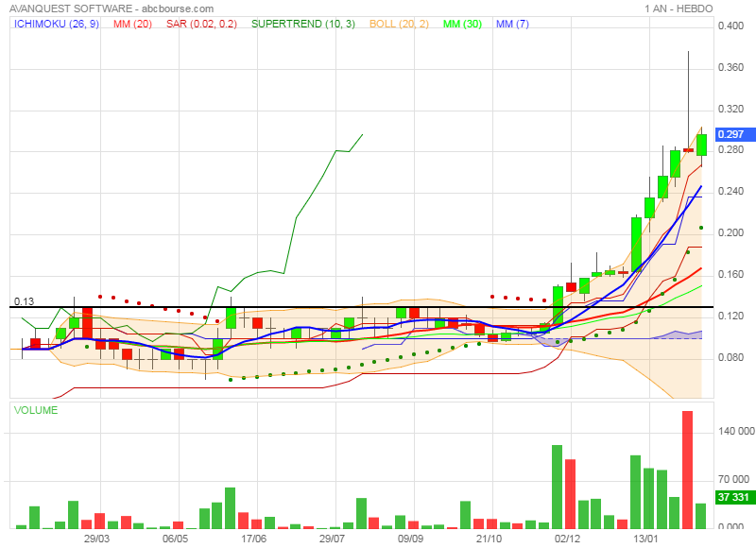Click the 0.080 price axis label
Image resolution: width=756 pixels, height=548 pixels.
pyautogui.click(x=730, y=356)
